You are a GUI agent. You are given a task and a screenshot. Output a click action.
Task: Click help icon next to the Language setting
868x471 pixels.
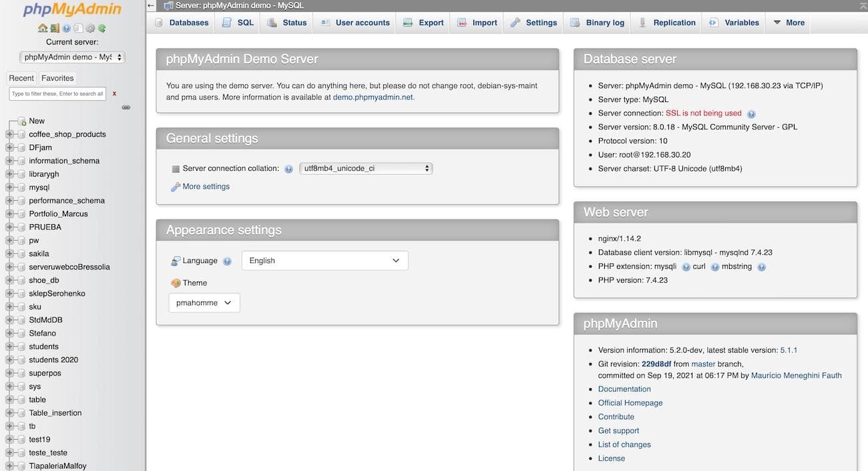click(227, 261)
